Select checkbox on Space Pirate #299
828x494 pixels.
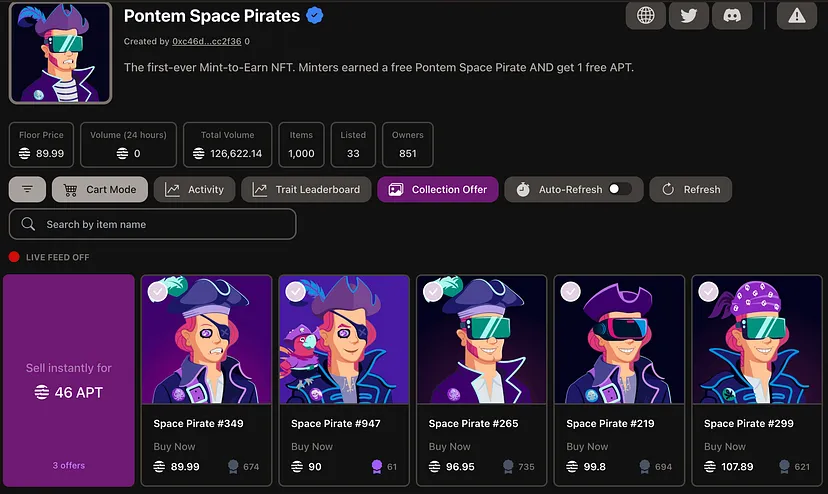708,292
